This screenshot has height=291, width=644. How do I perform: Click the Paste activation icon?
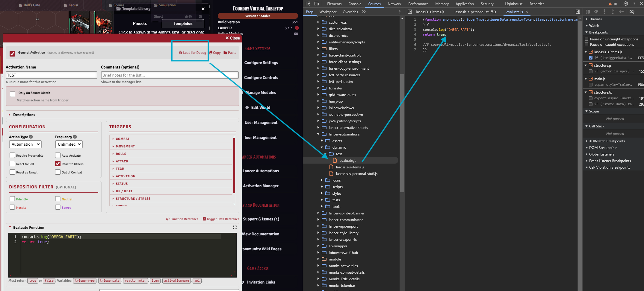pyautogui.click(x=225, y=53)
